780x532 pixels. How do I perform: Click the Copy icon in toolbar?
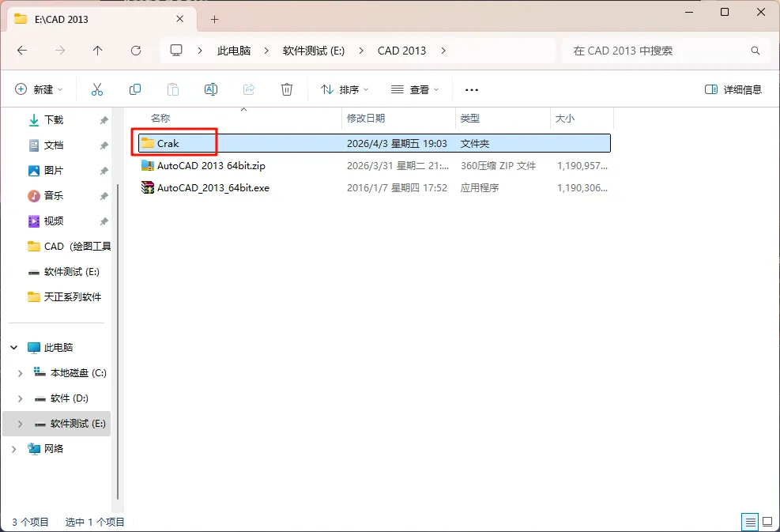pyautogui.click(x=135, y=89)
